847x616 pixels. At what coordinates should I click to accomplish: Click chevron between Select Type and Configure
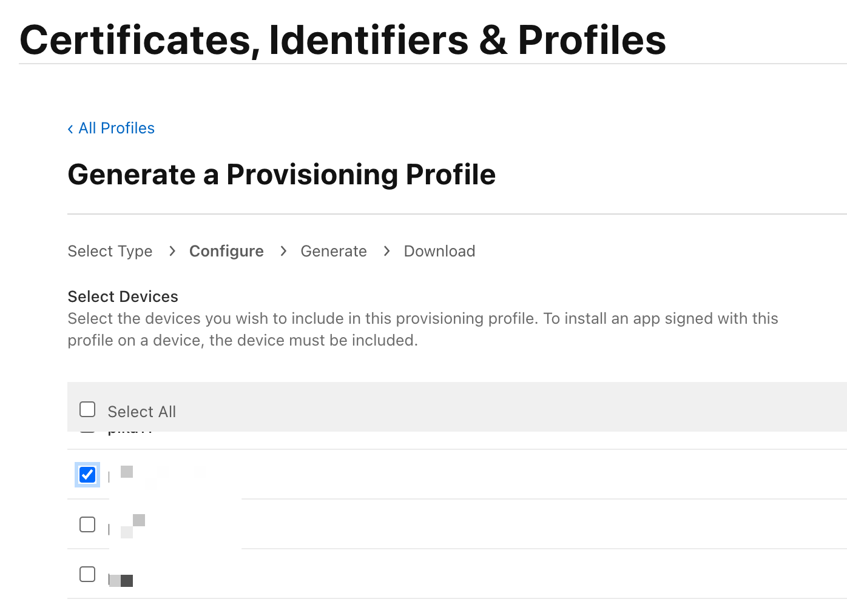pos(172,251)
